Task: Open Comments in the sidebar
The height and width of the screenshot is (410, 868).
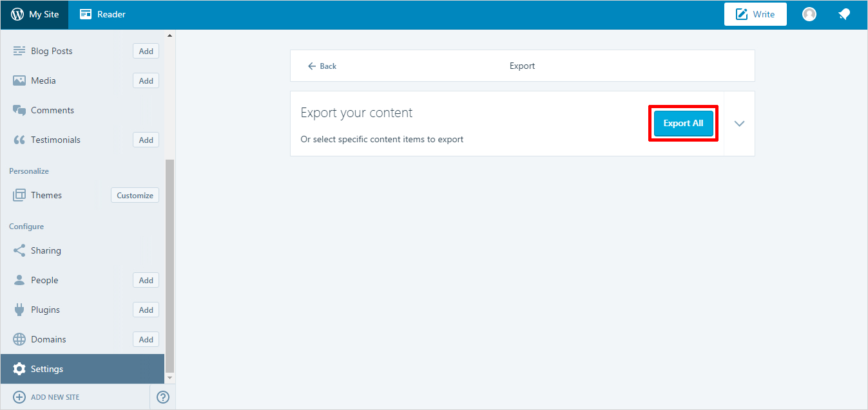Action: pyautogui.click(x=52, y=110)
